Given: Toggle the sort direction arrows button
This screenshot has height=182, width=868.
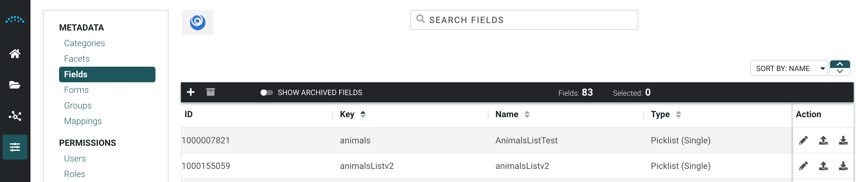Looking at the screenshot, I should point(840,68).
